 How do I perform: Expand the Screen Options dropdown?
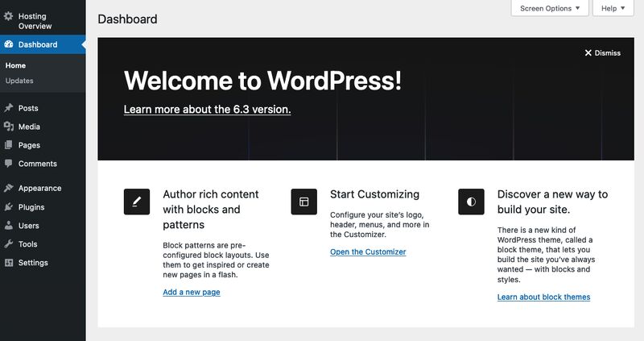click(x=550, y=8)
